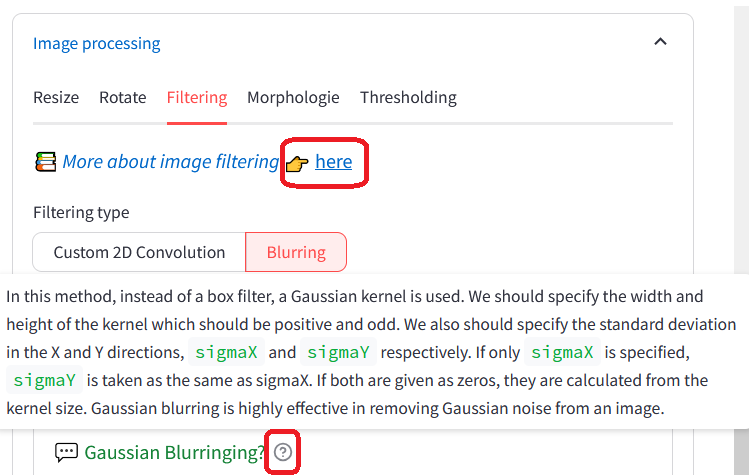Click the pointing hand emoji icon
Viewport: 749px width, 475px height.
click(297, 162)
